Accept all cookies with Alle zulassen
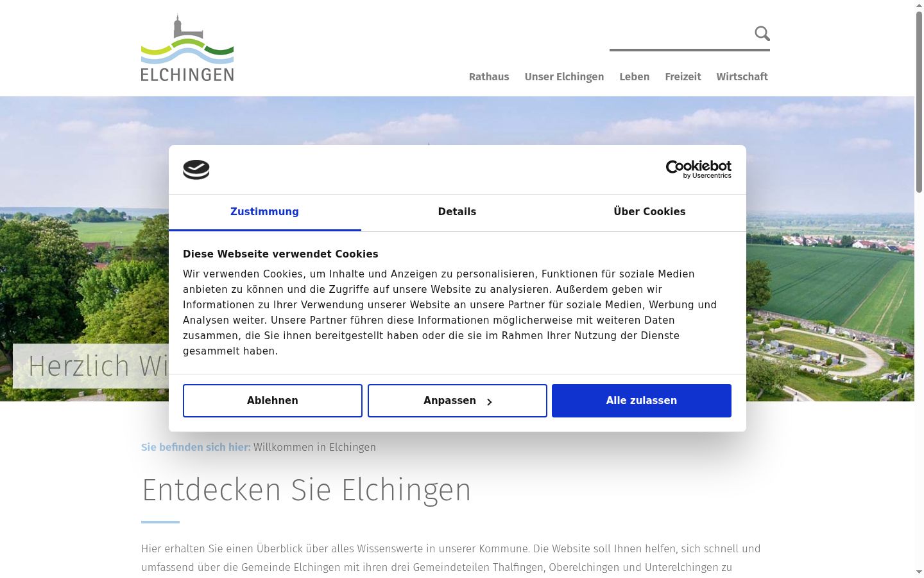This screenshot has width=924, height=578. pyautogui.click(x=642, y=401)
